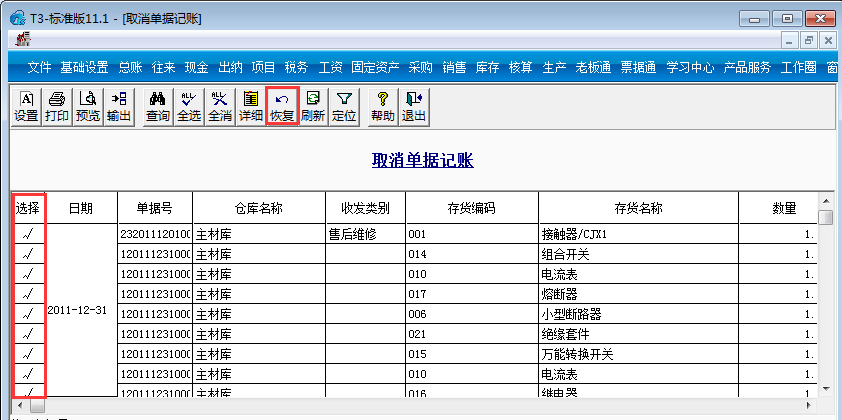Click the vertical scrollbar up arrow
The height and width of the screenshot is (420, 842).
[826, 200]
